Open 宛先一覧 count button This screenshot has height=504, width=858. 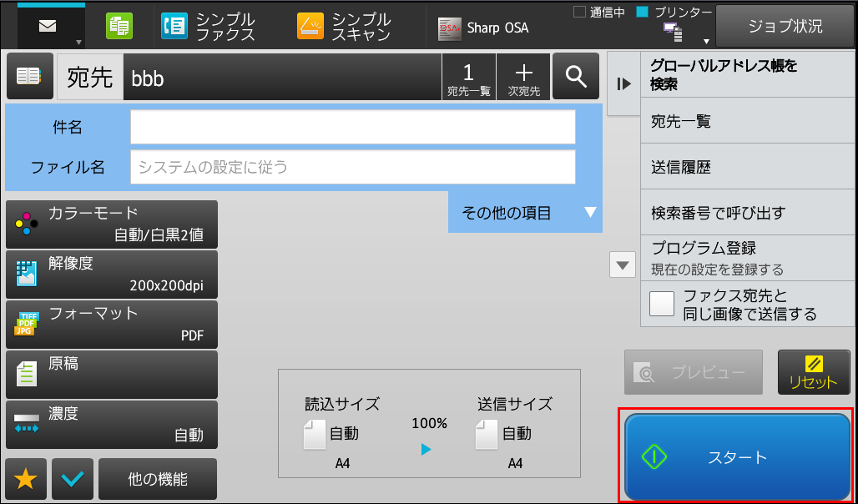click(469, 77)
